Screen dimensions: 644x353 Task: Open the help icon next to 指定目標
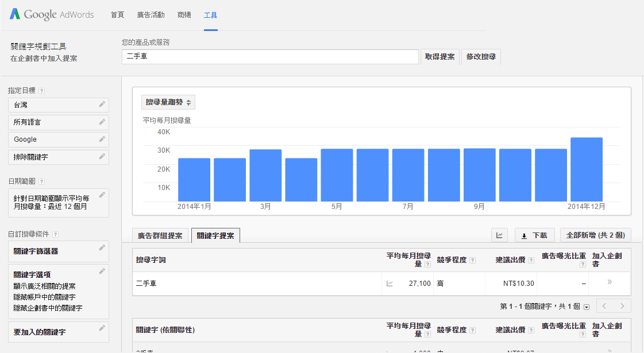coord(41,91)
